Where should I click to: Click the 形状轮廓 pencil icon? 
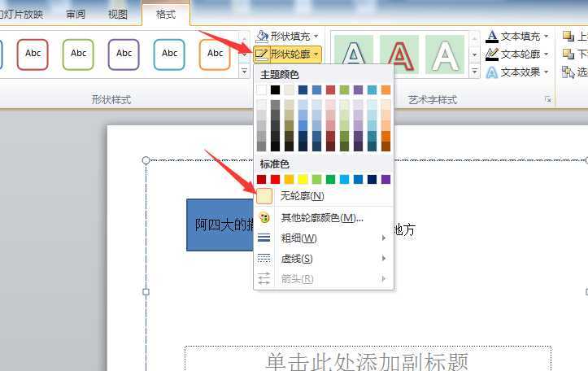coord(261,55)
